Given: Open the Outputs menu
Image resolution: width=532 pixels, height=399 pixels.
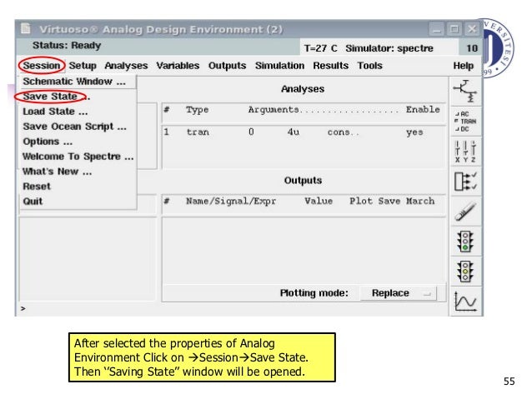Looking at the screenshot, I should [227, 66].
